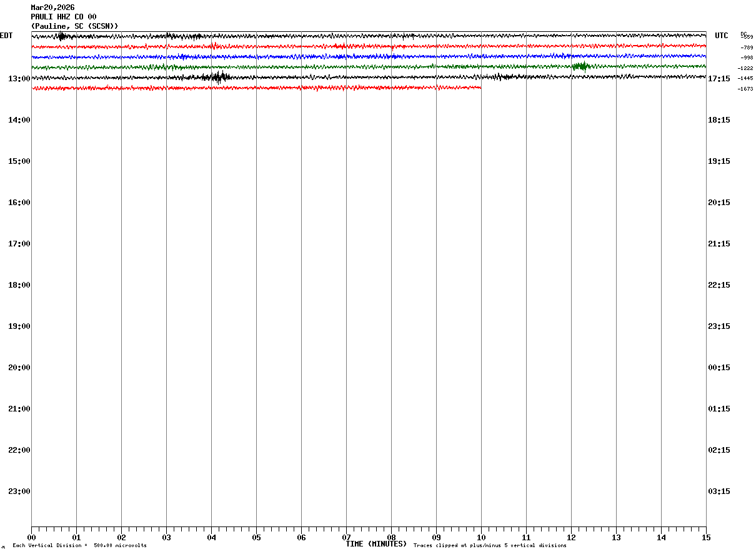Click the minute axis label '10'
Image resolution: width=756 pixels, height=554 pixels.
click(481, 538)
